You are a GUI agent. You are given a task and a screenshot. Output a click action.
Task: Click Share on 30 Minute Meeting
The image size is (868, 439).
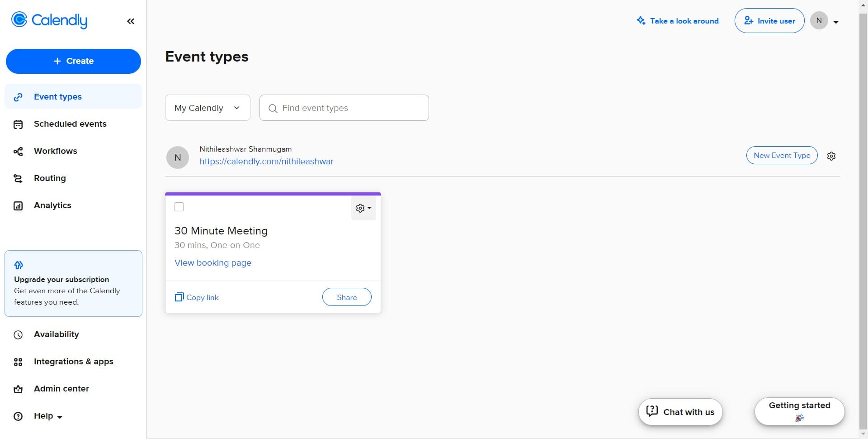click(x=347, y=297)
